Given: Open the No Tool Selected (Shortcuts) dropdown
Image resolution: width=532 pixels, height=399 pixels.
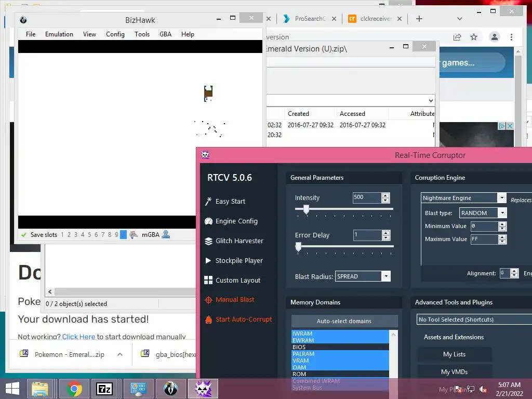Looking at the screenshot, I should [474, 320].
